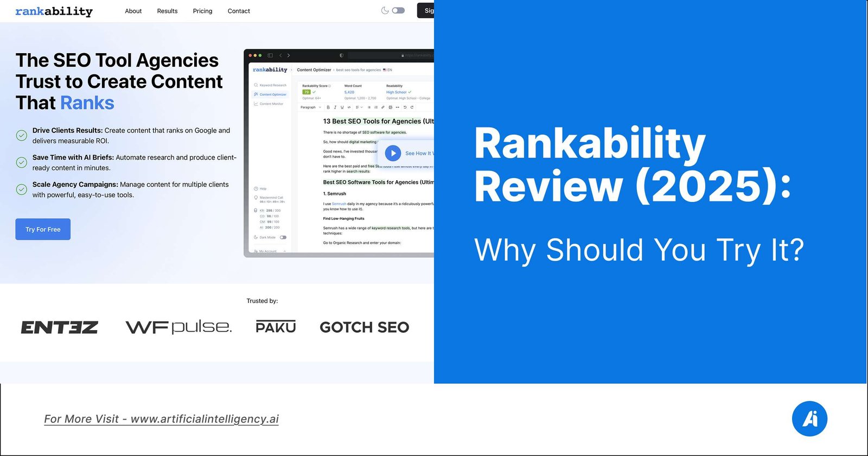Click the GOTCH SEO logo
This screenshot has height=456, width=868.
tap(365, 327)
